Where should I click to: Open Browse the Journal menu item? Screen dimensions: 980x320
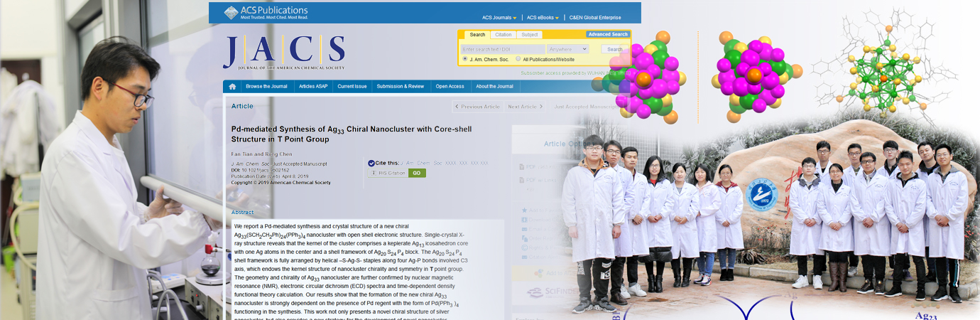[x=266, y=87]
